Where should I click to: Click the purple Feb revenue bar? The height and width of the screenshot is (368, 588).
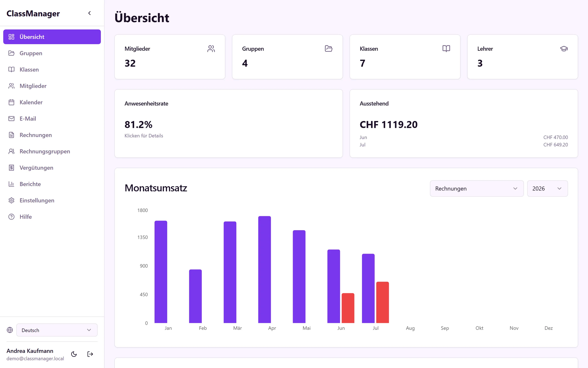(x=195, y=296)
